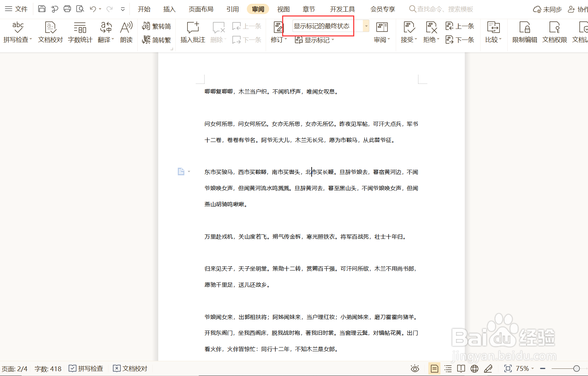Open the 开发工具 tab

(x=342, y=9)
